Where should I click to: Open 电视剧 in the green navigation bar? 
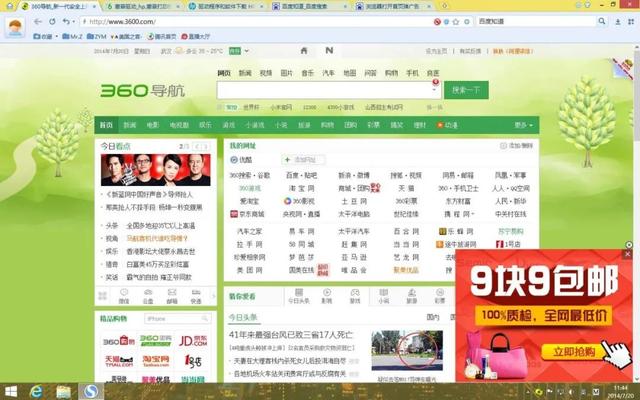(x=179, y=125)
